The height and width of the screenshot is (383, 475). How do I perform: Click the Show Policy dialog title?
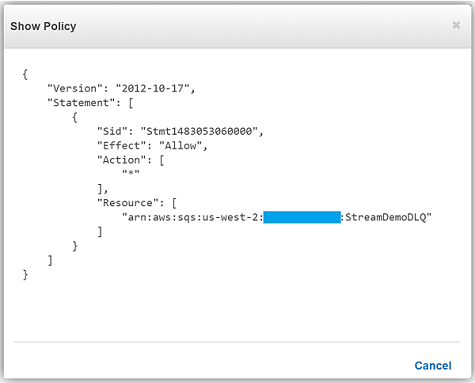pyautogui.click(x=43, y=26)
